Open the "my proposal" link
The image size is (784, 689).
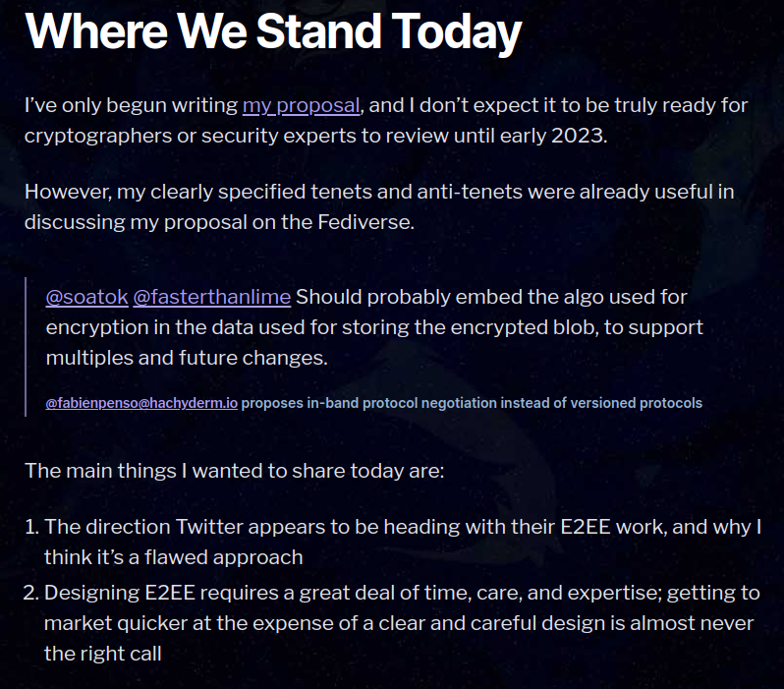[x=302, y=105]
